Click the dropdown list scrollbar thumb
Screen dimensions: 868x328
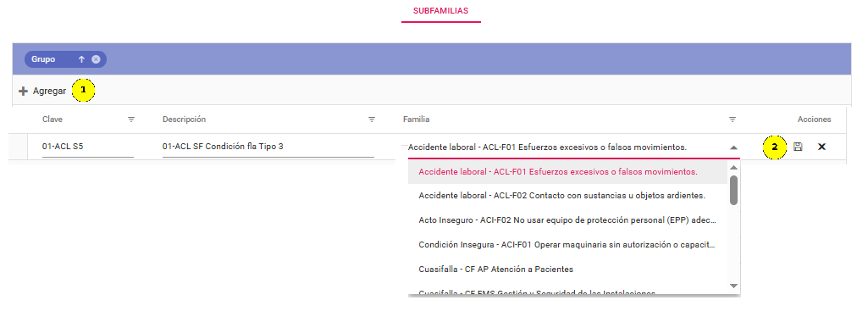733,190
